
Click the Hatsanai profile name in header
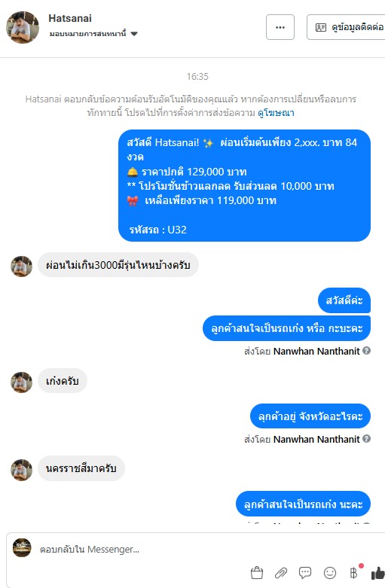point(70,18)
